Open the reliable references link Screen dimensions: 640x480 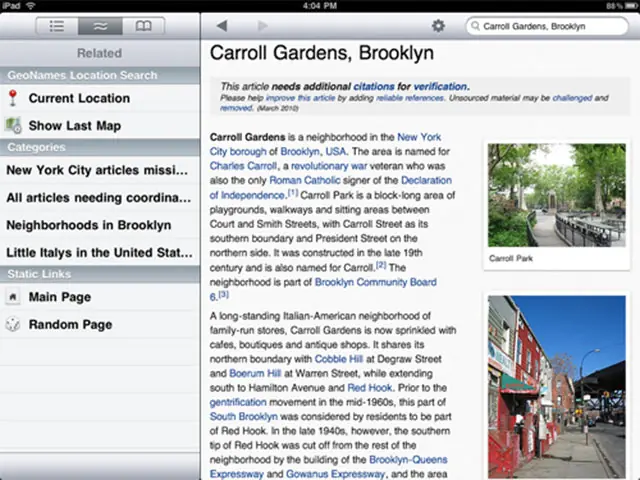tap(410, 98)
